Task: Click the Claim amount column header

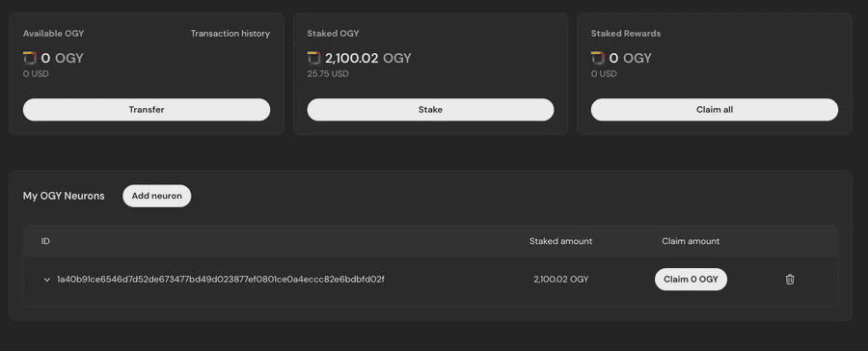Action: (691, 241)
